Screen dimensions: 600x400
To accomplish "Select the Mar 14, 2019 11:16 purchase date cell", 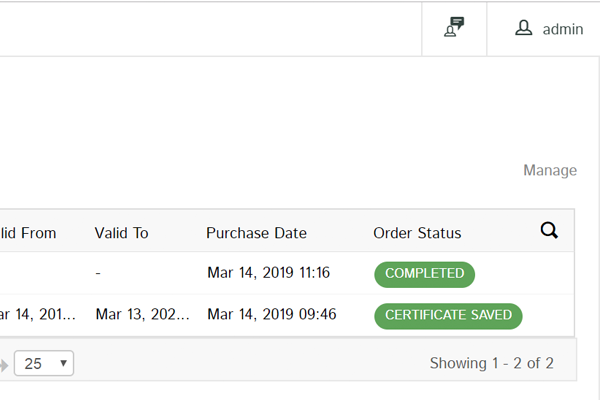I will [x=268, y=273].
